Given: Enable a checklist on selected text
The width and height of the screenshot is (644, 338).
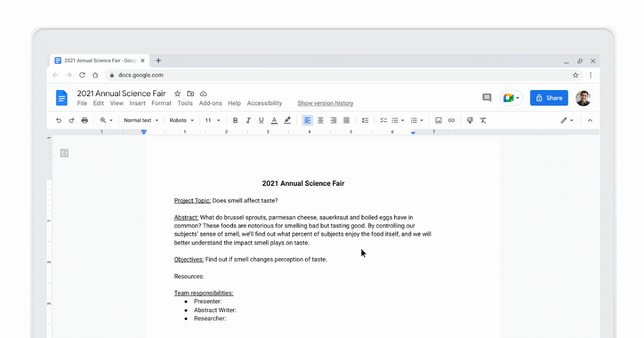Looking at the screenshot, I should (x=383, y=120).
